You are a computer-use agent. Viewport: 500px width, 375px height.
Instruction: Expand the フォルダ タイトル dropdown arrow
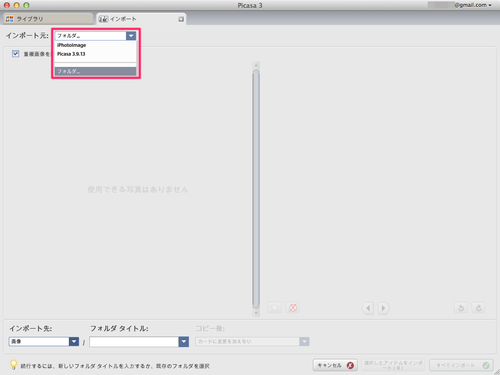pyautogui.click(x=184, y=342)
